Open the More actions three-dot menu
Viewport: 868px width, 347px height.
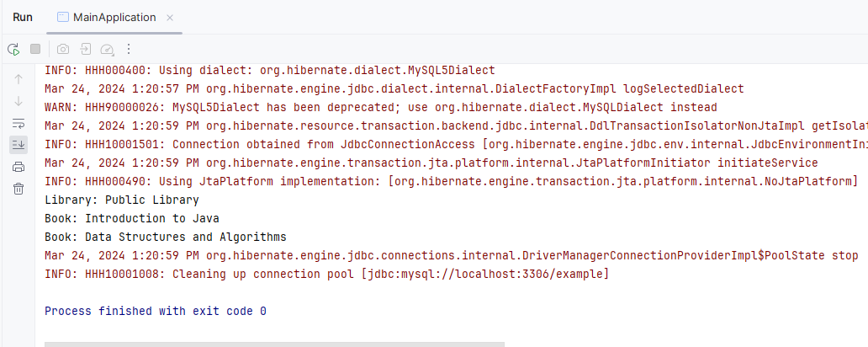[x=129, y=49]
